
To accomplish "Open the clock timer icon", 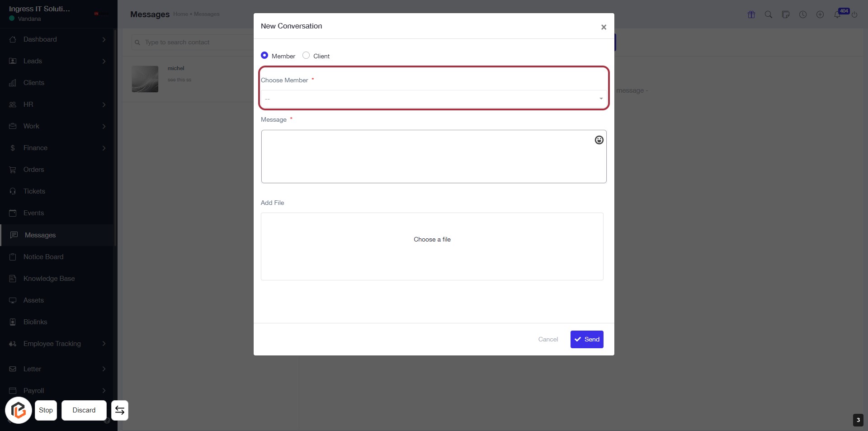I will (803, 14).
